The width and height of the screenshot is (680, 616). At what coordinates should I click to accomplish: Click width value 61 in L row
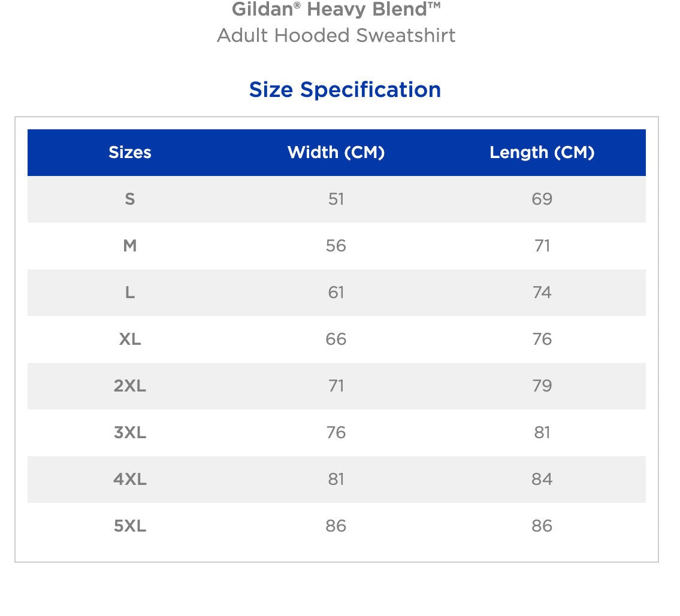point(336,293)
